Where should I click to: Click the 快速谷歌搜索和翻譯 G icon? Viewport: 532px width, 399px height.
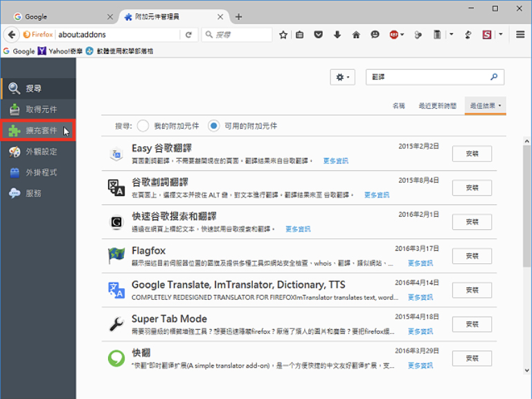pyautogui.click(x=116, y=222)
